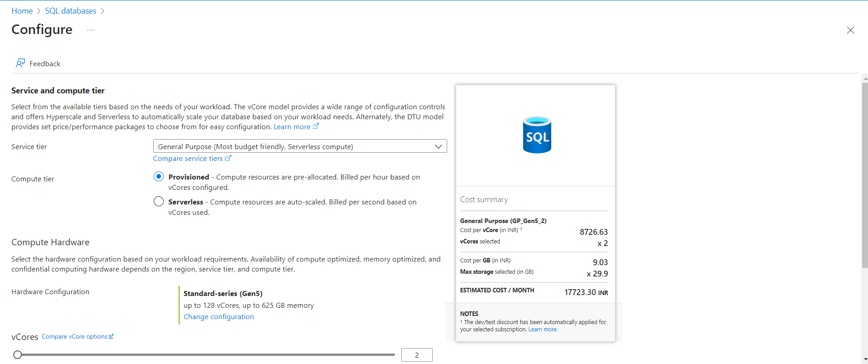This screenshot has height=364, width=868.
Task: Click the vCores slider handle
Action: pyautogui.click(x=18, y=354)
